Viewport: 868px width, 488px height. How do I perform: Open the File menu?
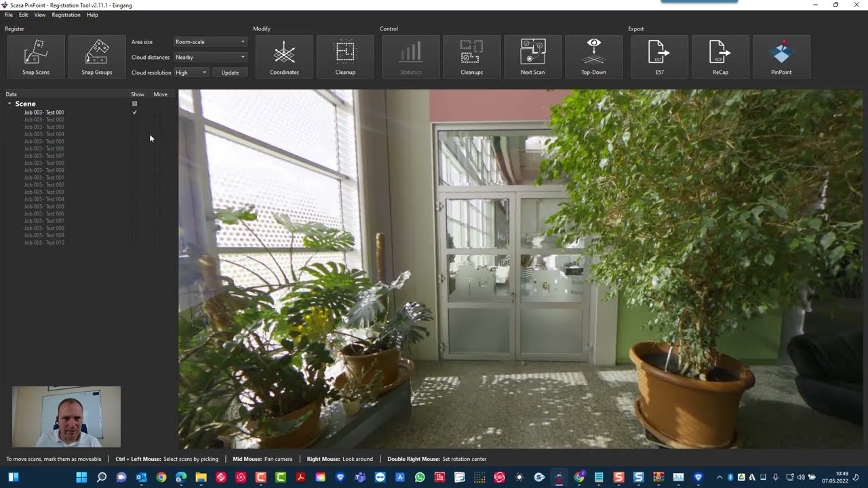click(x=9, y=15)
